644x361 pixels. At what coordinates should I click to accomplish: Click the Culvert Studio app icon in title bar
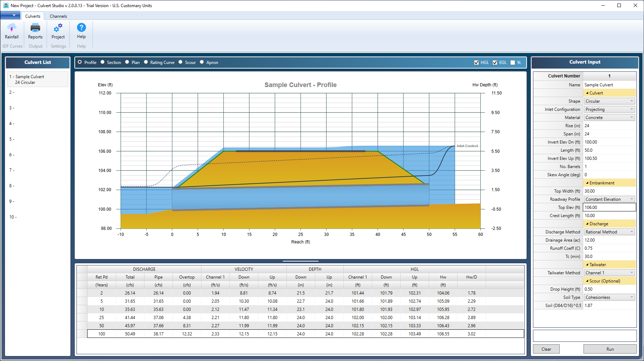6,5
